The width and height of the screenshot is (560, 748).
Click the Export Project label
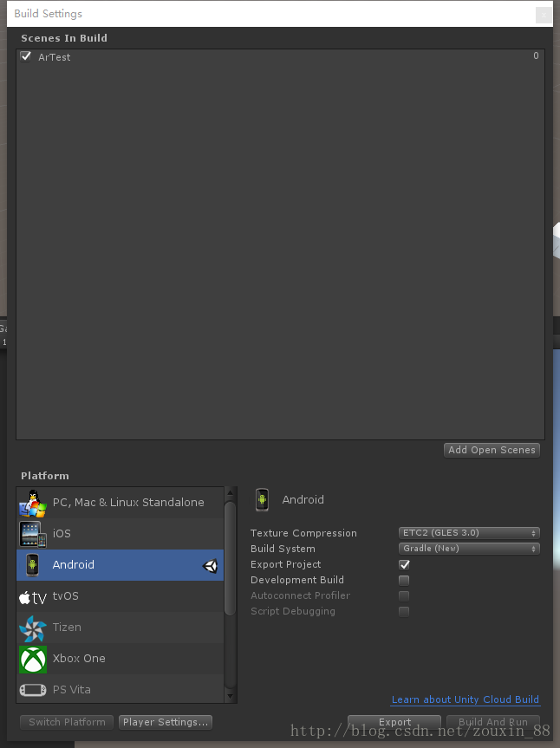pyautogui.click(x=286, y=564)
